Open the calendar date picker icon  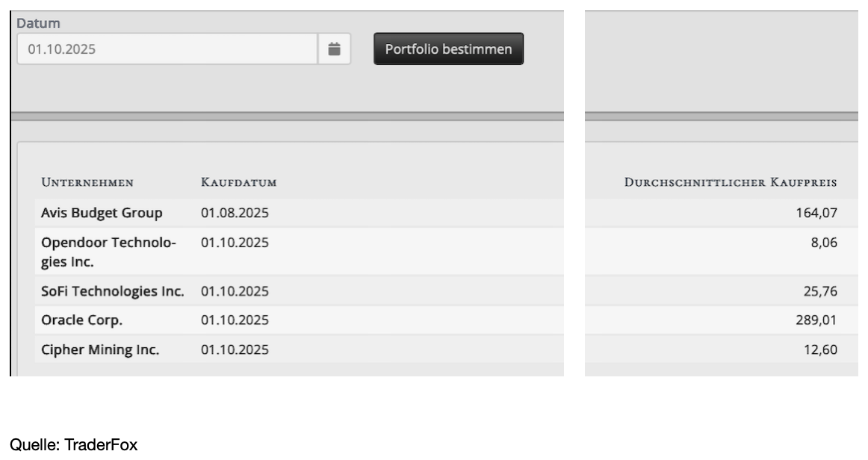[335, 49]
